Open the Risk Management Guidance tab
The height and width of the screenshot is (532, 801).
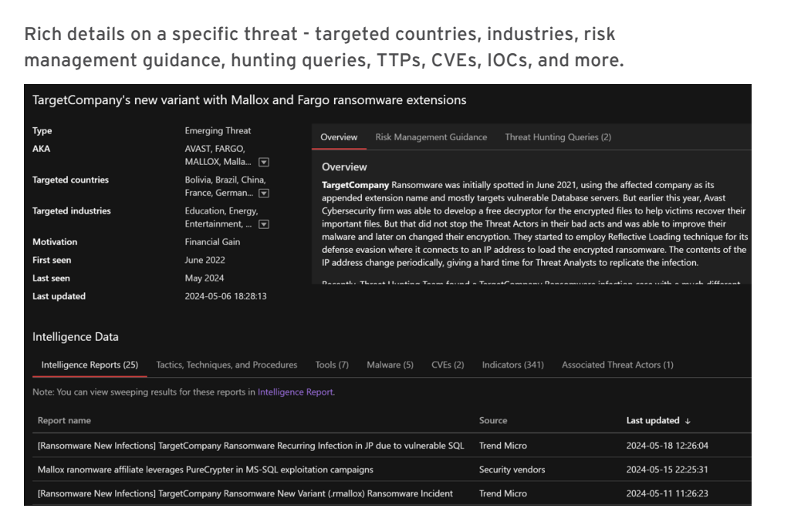(x=431, y=137)
